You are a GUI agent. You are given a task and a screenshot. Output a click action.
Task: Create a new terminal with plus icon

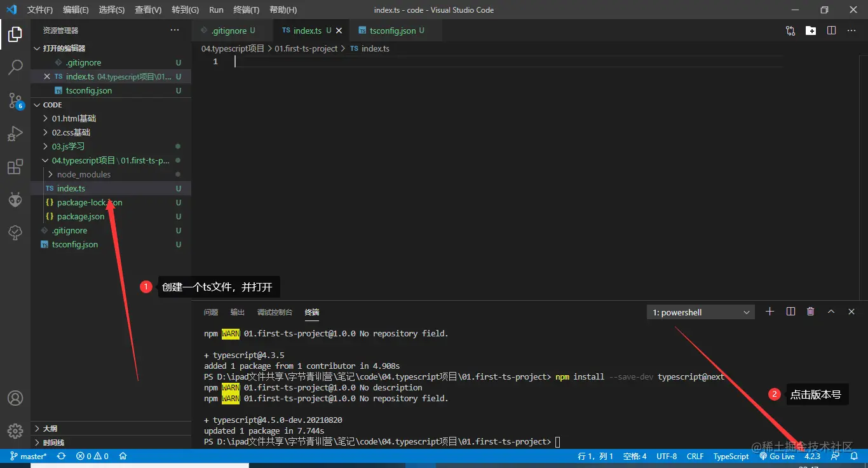tap(770, 312)
